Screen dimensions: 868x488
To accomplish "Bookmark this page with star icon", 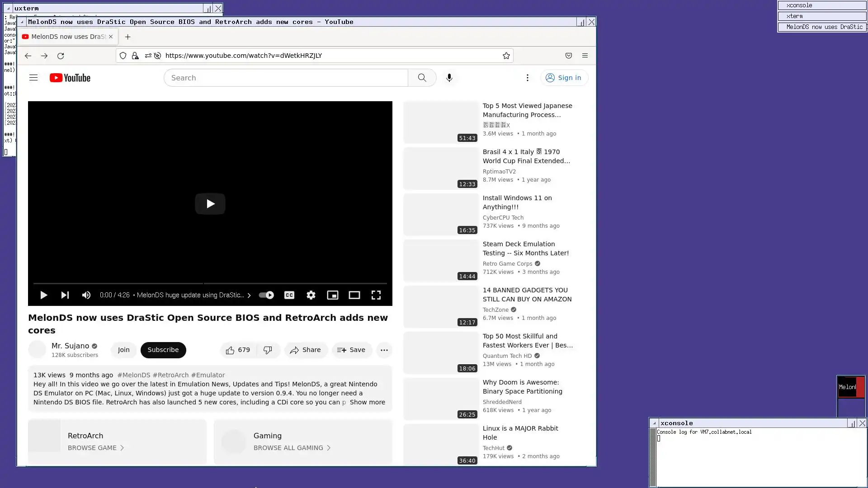I will coord(506,56).
